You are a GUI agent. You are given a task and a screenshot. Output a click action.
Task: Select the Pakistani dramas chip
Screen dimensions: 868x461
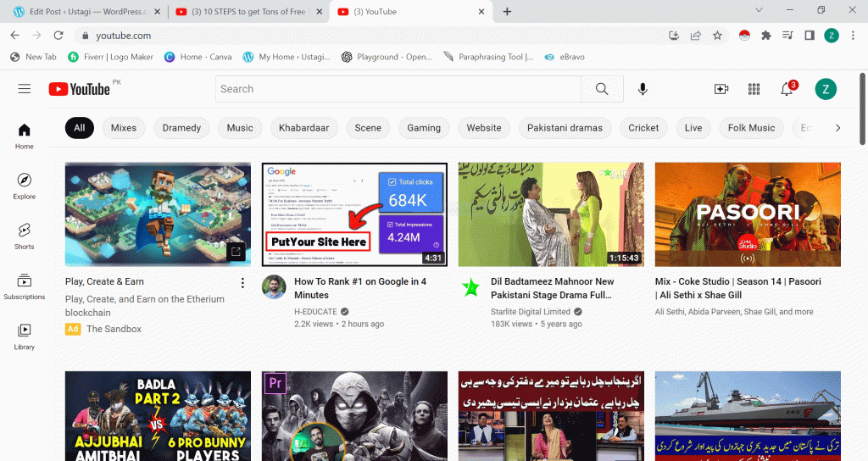(x=565, y=128)
